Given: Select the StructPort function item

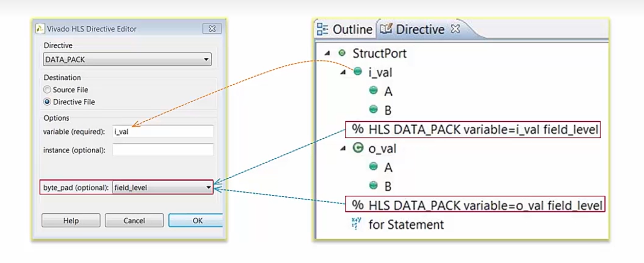Looking at the screenshot, I should [x=380, y=53].
